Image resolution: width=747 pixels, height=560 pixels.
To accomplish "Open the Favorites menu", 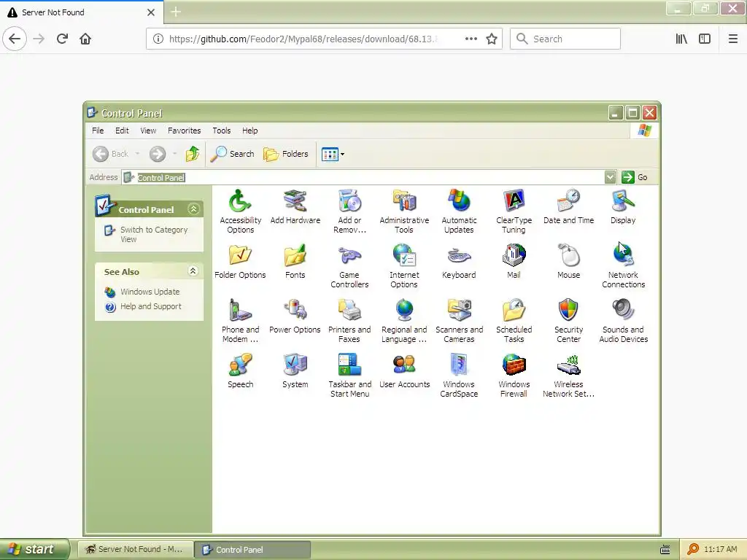I will pos(184,131).
